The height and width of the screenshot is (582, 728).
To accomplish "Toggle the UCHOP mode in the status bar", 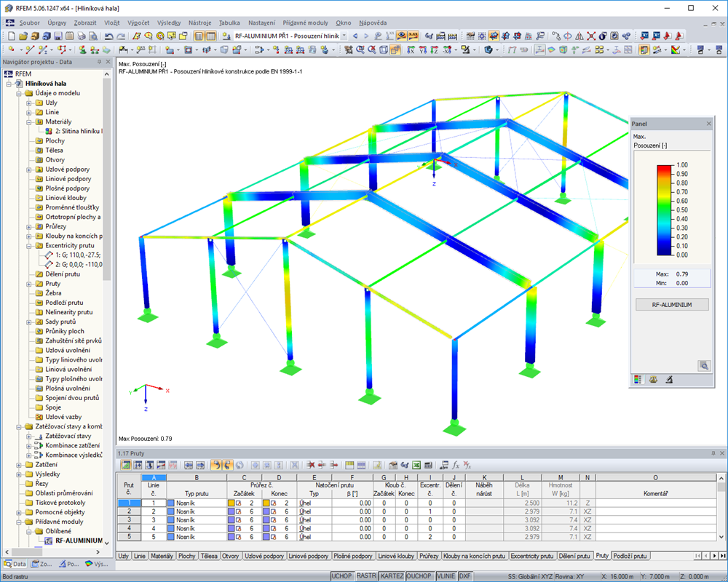I will 342,575.
